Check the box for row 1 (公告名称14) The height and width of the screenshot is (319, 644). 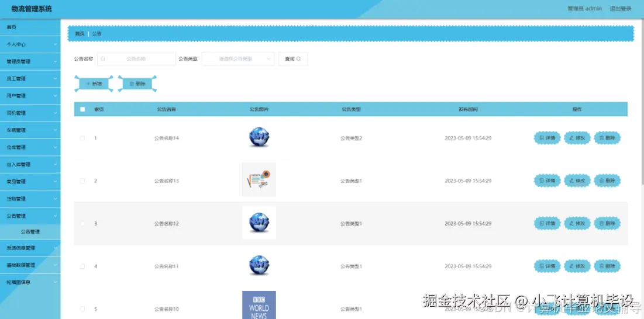coord(82,138)
